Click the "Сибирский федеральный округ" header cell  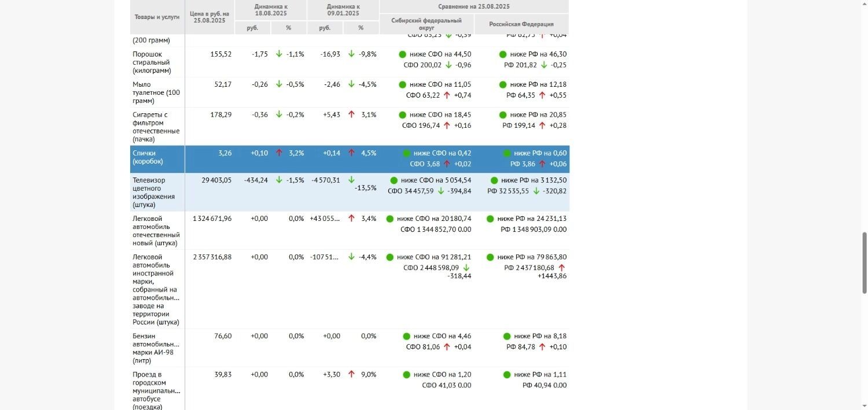(426, 24)
